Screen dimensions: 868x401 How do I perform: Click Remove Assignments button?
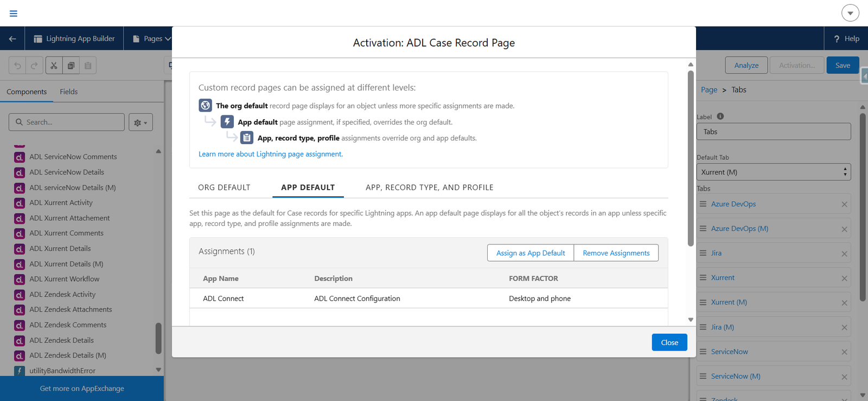616,253
